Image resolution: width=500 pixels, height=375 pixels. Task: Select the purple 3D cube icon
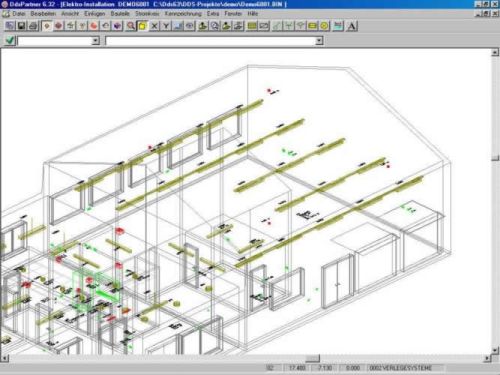click(117, 26)
